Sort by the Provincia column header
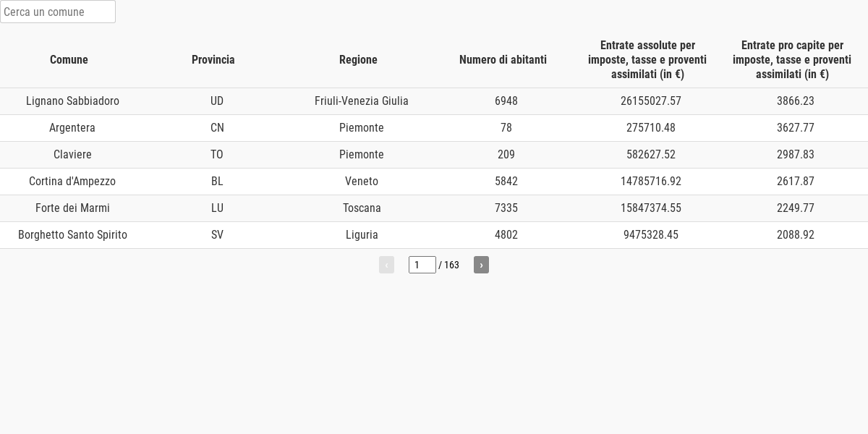868x434 pixels. (x=213, y=60)
